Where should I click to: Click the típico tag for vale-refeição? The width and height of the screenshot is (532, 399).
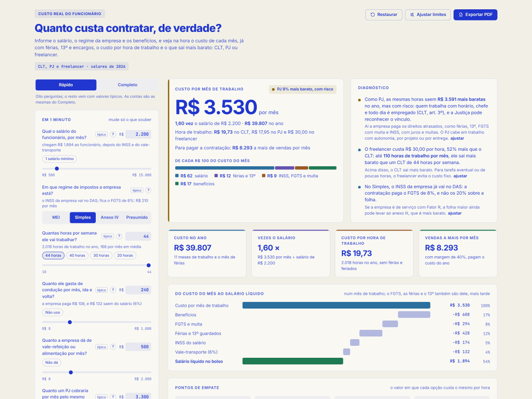click(102, 347)
